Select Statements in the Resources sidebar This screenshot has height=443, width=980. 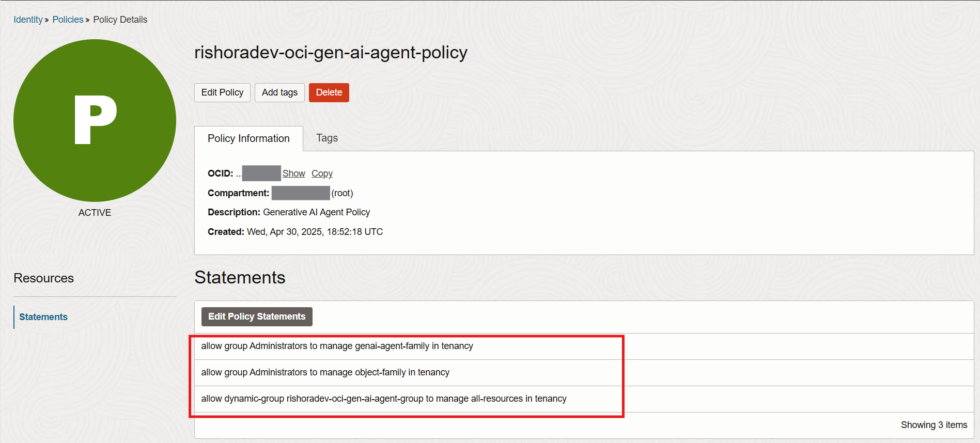click(43, 317)
